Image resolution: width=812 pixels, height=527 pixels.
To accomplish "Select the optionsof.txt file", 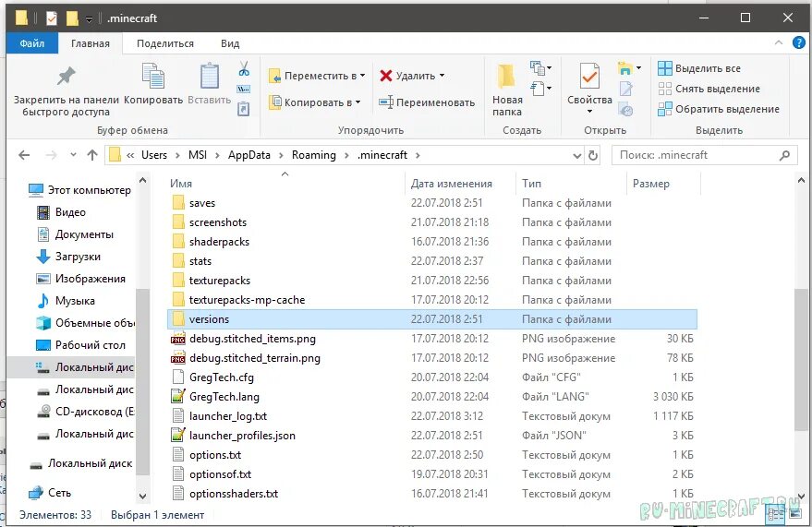I will click(433, 474).
